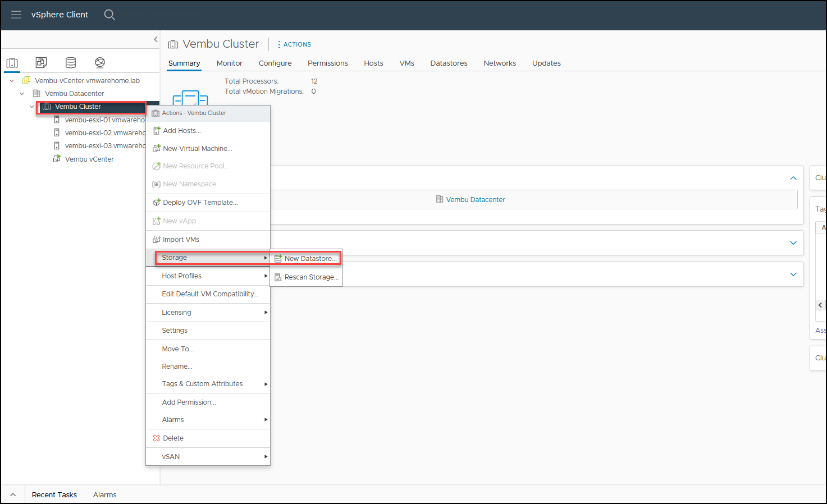Collapse the navigator sidebar panel
The image size is (827, 504).
[x=156, y=39]
